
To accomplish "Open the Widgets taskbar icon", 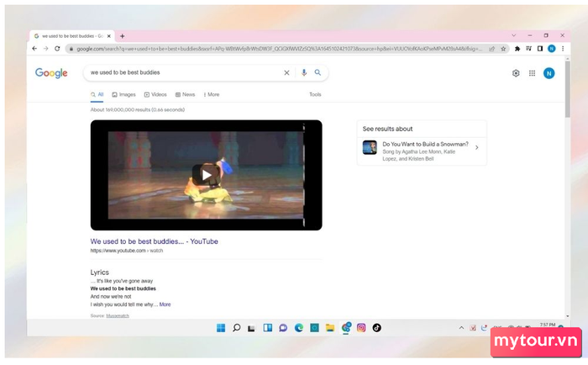I will click(268, 328).
